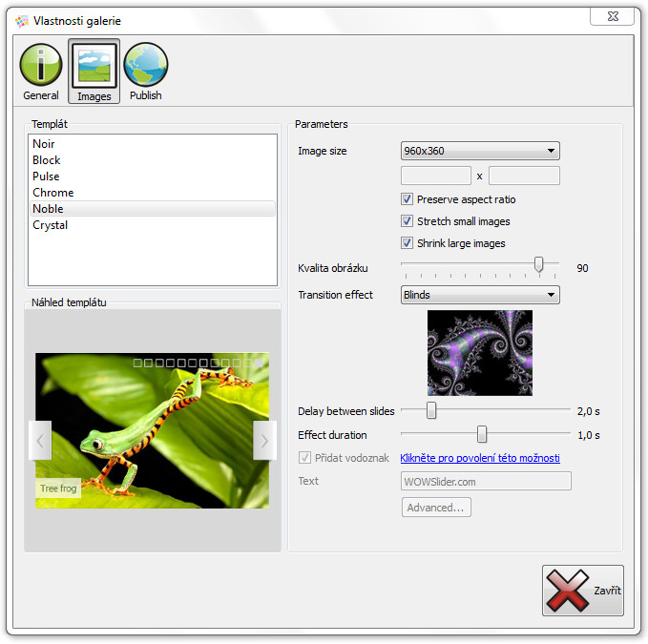Toggle the Přidat vodoznak checkbox
The image size is (648, 644).
[304, 458]
